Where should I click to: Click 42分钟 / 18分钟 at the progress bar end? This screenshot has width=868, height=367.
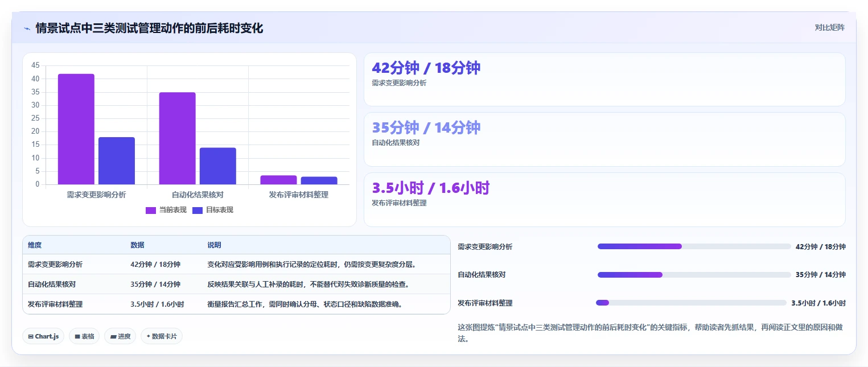click(x=821, y=247)
